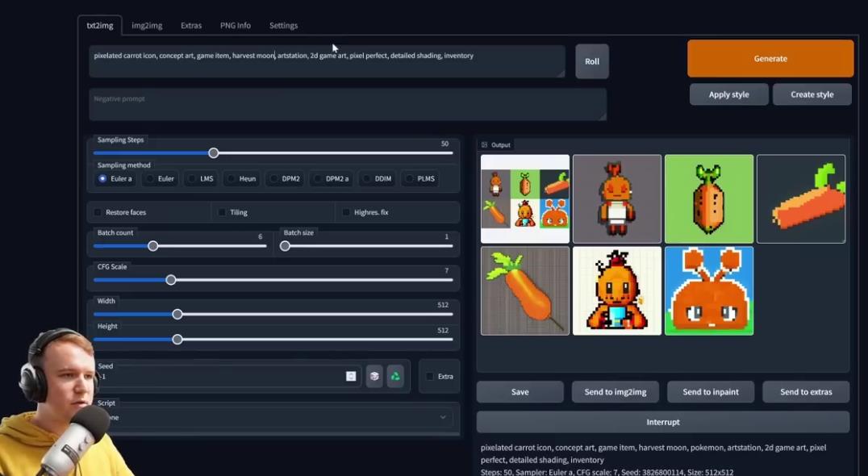Screen dimensions: 868x476
Task: Open the image grid thumbnail in output
Action: (525, 199)
